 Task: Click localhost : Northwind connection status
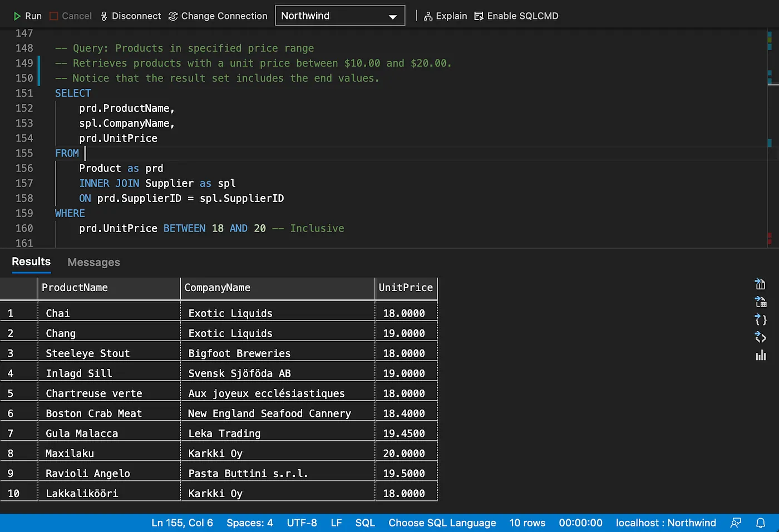[666, 523]
